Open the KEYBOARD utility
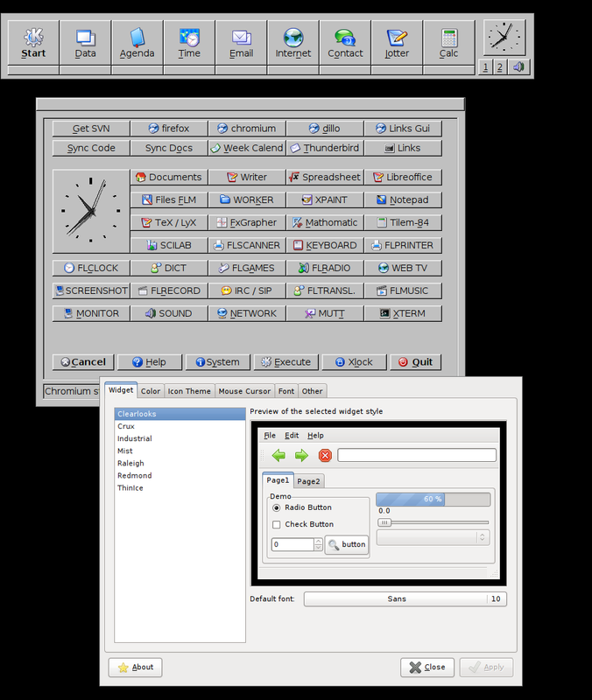Viewport: 592px width, 700px height. tap(325, 246)
